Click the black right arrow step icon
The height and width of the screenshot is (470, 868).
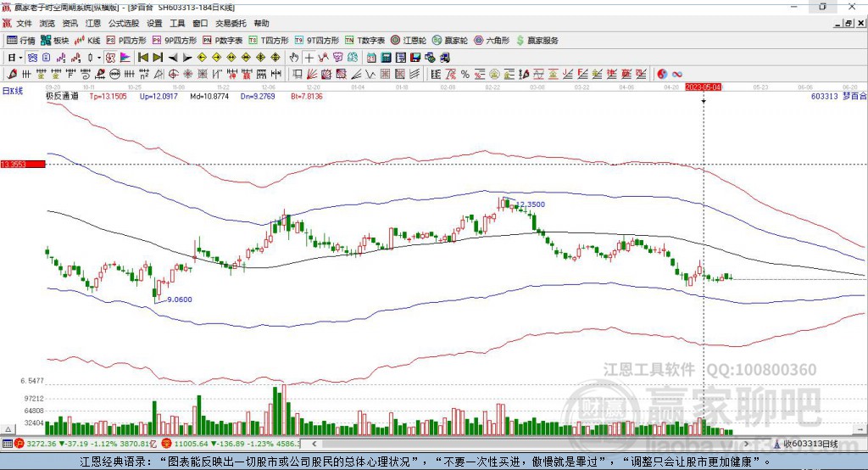click(x=187, y=58)
